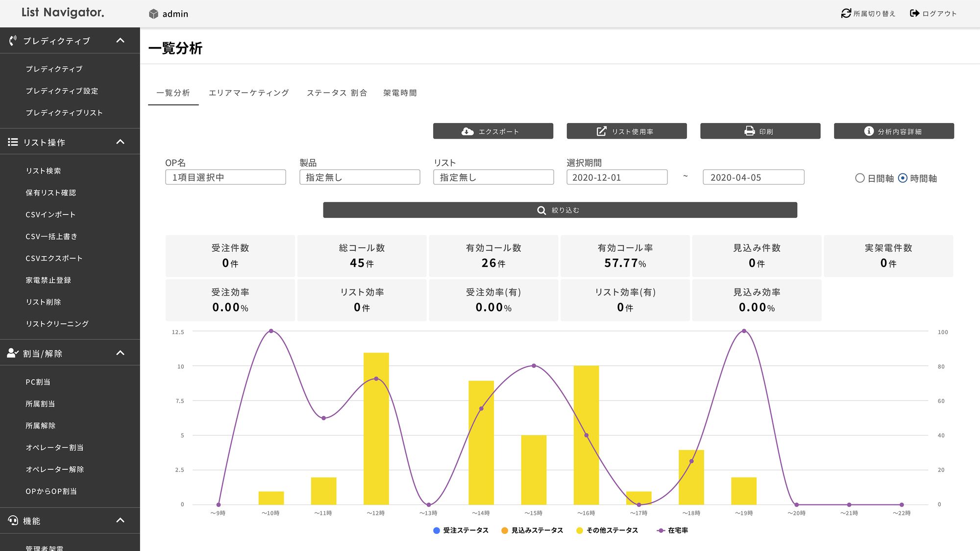980x551 pixels.
Task: Open オペレーター割当 in the sidebar
Action: pos(54,448)
